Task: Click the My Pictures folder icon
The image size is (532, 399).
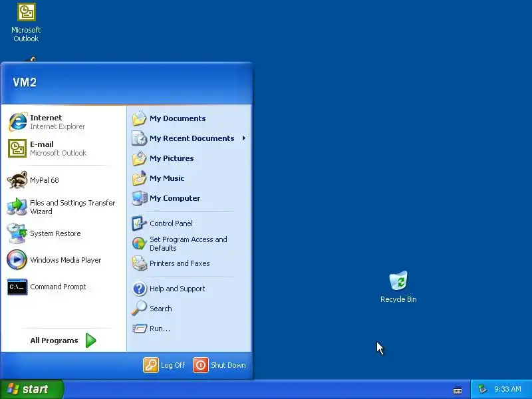Action: 139,158
